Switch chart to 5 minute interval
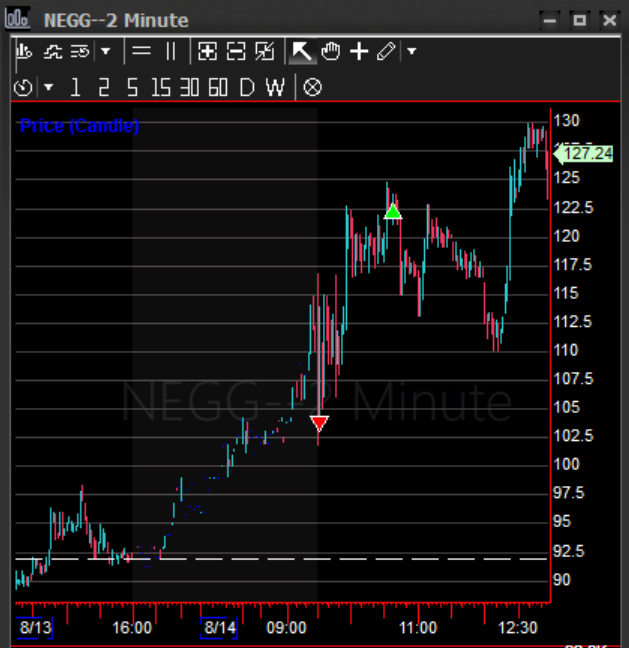Screen dimensions: 629x648 [x=132, y=88]
